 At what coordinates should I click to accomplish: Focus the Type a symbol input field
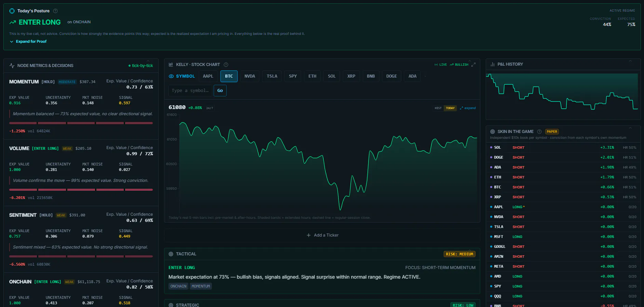190,91
